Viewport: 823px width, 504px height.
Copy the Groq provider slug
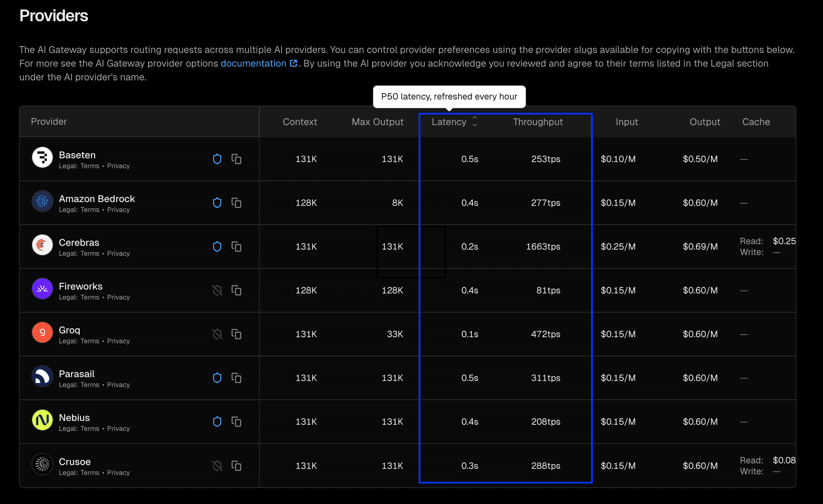tap(236, 334)
